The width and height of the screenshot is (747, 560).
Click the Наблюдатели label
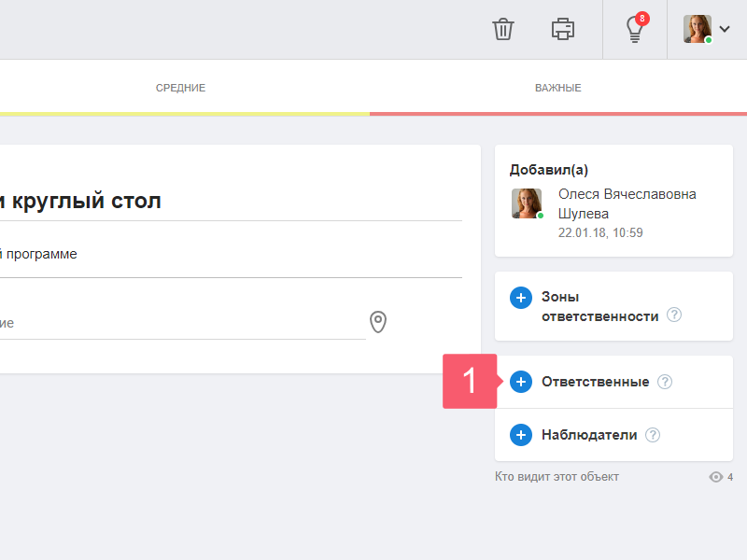589,435
